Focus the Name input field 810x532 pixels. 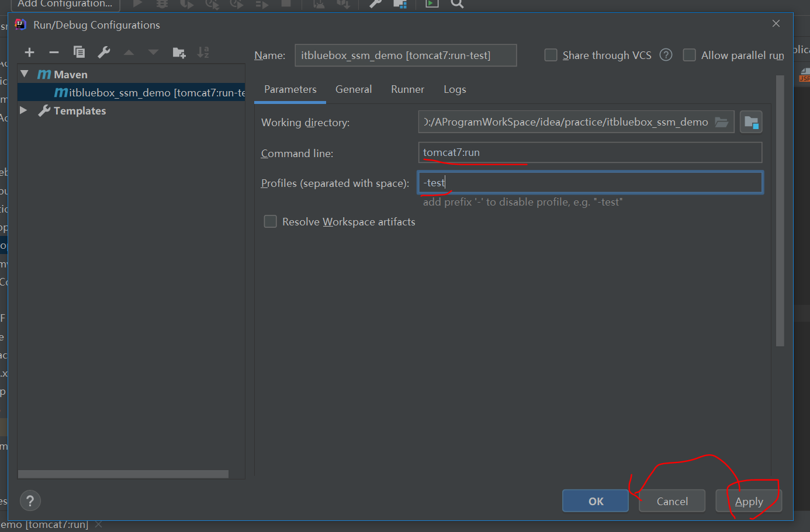406,55
